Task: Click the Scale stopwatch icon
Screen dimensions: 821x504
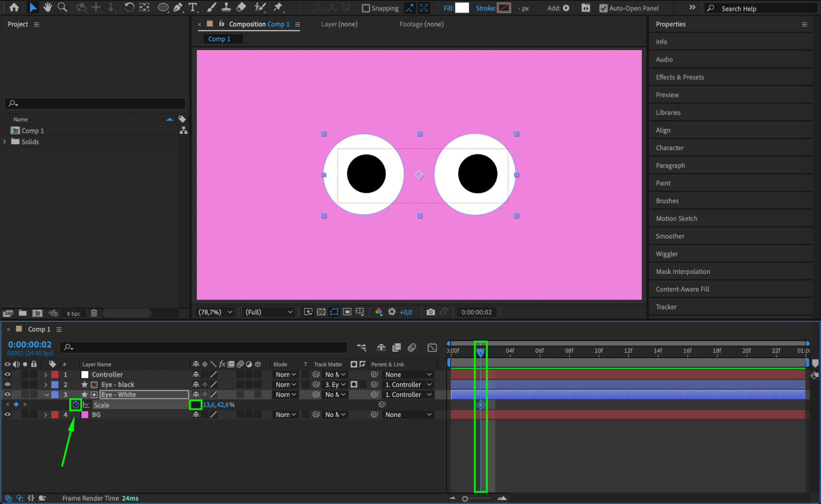Action: click(76, 405)
